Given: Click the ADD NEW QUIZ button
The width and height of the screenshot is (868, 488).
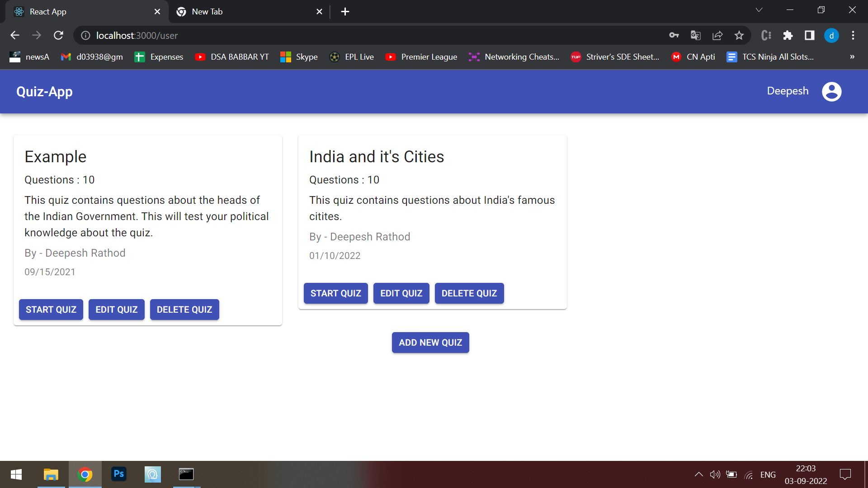Looking at the screenshot, I should [430, 343].
